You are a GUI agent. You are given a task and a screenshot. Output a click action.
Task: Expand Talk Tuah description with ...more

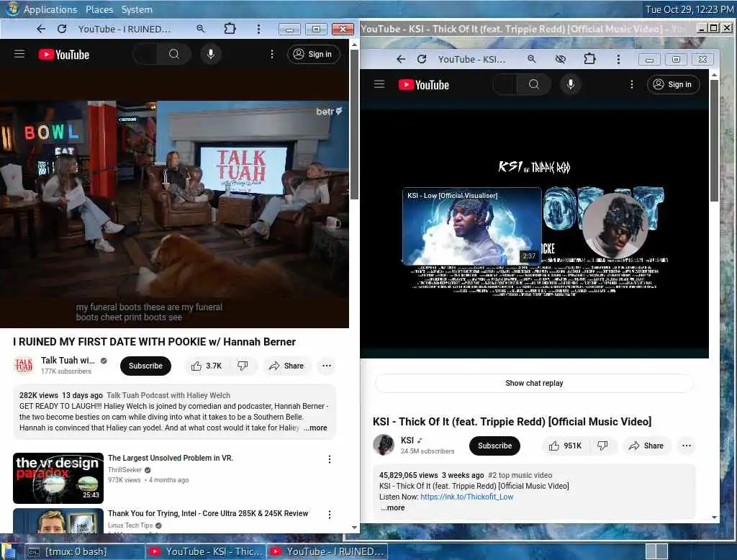(x=315, y=428)
